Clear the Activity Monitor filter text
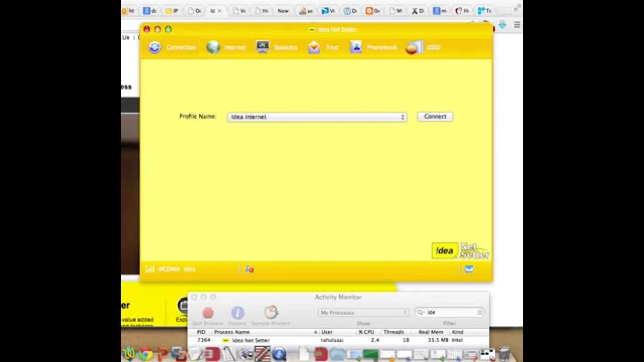 (x=480, y=312)
